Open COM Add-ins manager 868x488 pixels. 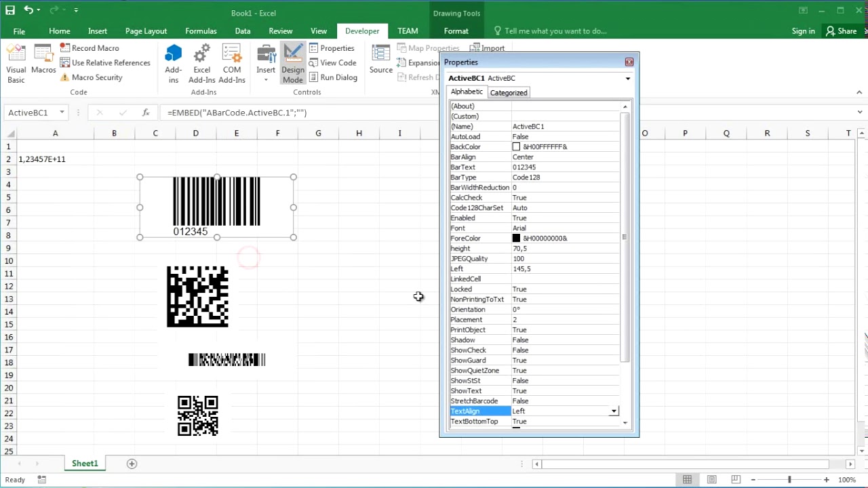[232, 64]
